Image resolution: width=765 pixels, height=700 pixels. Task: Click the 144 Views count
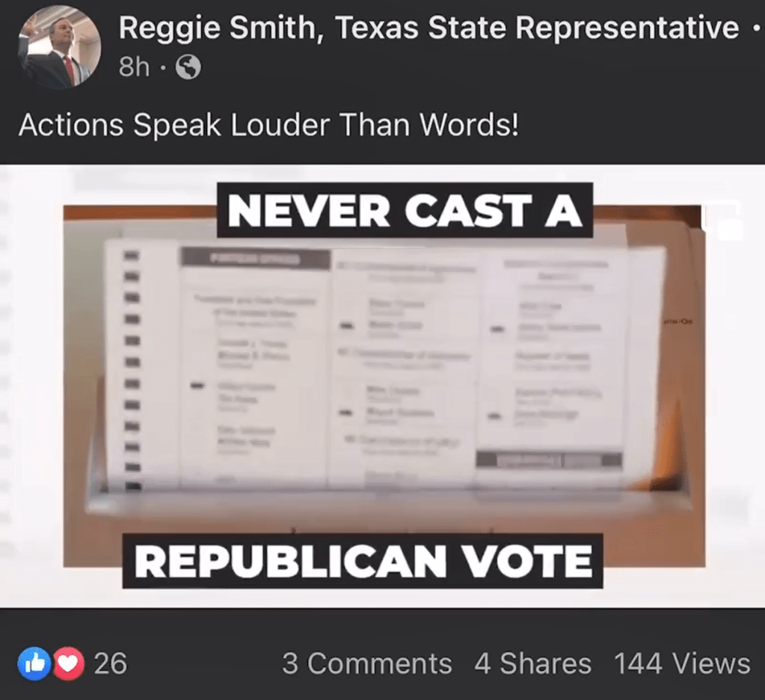pyautogui.click(x=682, y=663)
